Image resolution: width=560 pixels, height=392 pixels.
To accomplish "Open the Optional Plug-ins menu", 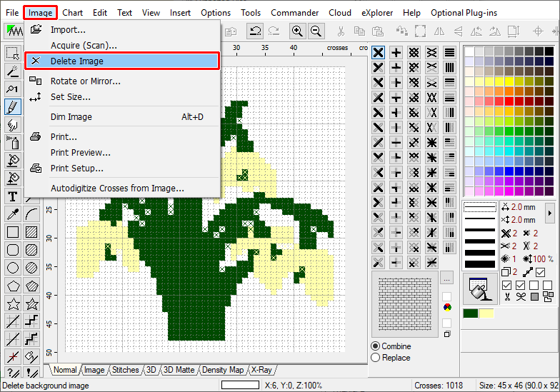I will click(464, 13).
